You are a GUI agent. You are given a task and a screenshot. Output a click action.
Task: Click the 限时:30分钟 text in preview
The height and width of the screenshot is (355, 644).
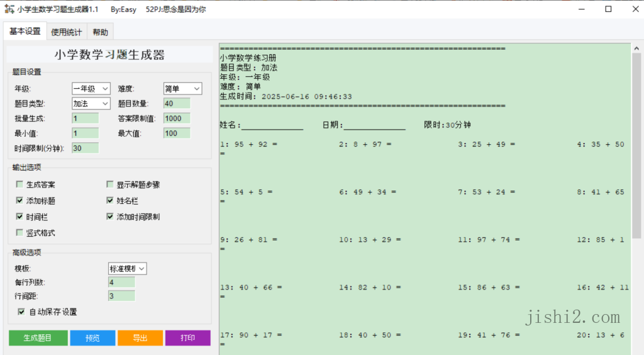tap(447, 125)
